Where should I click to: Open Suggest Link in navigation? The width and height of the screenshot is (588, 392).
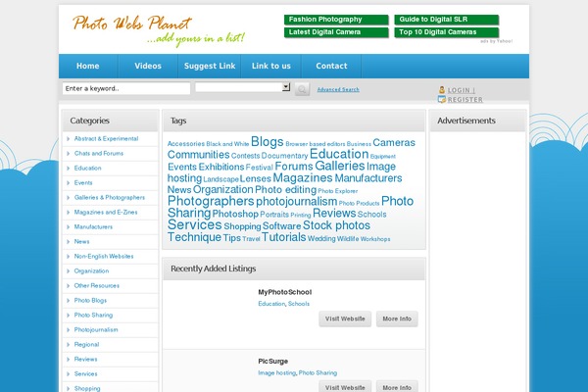click(x=210, y=66)
